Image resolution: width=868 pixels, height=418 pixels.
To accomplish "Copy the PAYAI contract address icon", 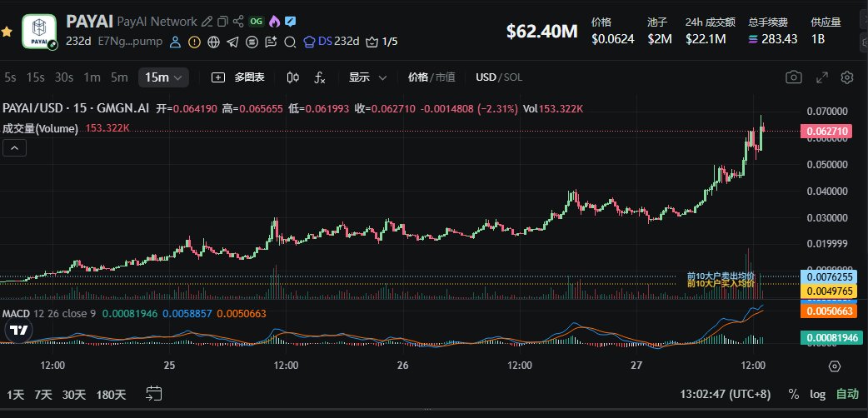I will (222, 22).
